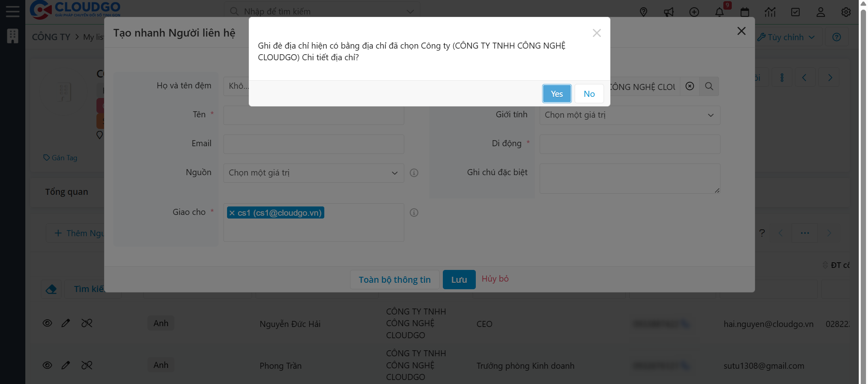
Task: Open settings with the gear icon
Action: point(846,12)
